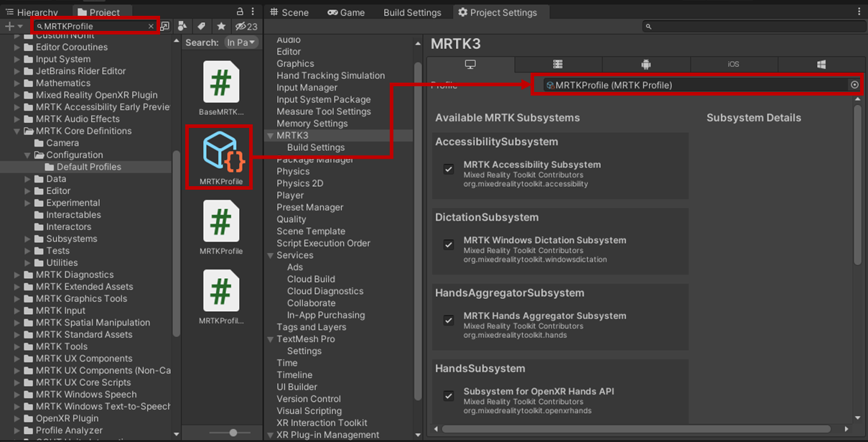
Task: Click the open-in-new-window search icon
Action: [x=165, y=26]
